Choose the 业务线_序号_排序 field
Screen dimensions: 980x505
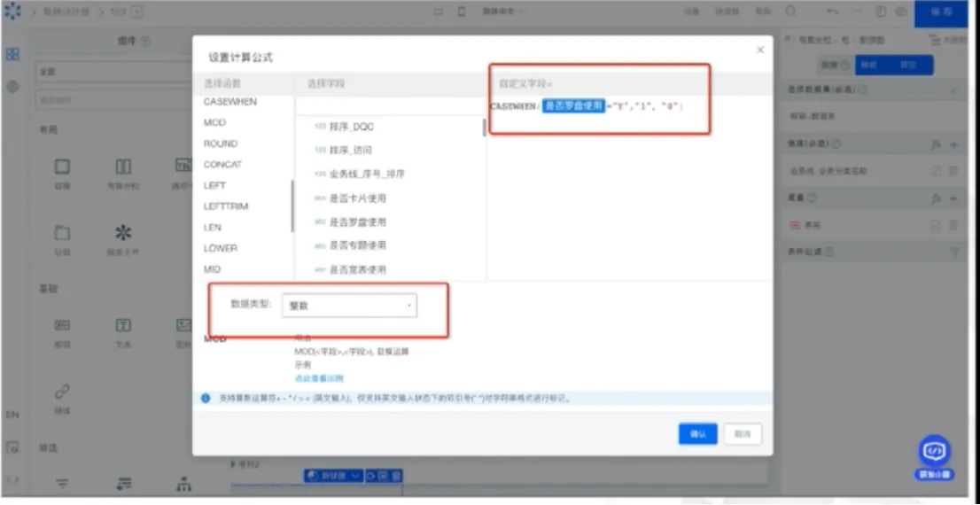359,174
